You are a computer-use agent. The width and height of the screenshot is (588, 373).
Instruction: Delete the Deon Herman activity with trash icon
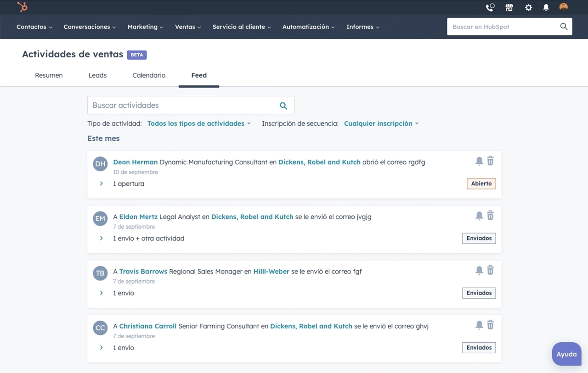tap(490, 161)
